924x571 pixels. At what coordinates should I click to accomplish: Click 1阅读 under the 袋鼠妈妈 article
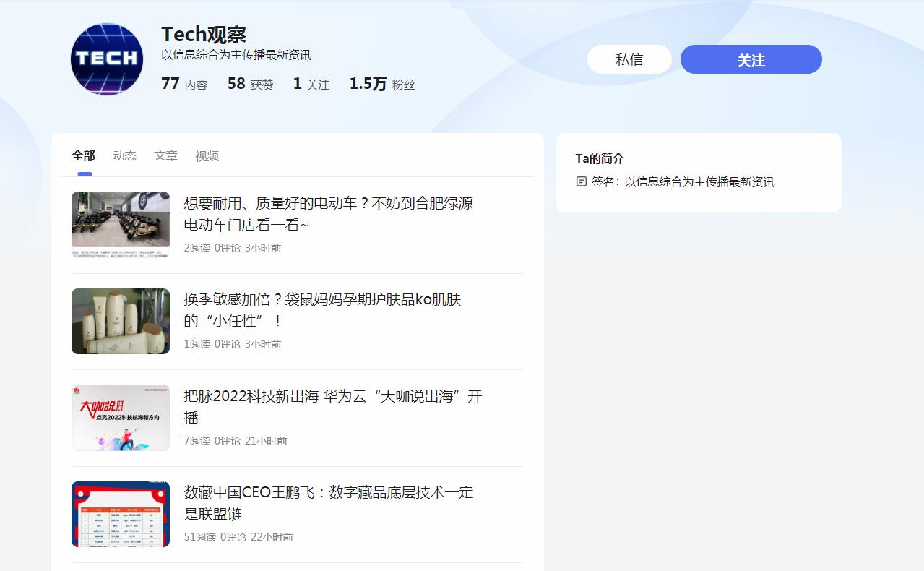(x=197, y=344)
